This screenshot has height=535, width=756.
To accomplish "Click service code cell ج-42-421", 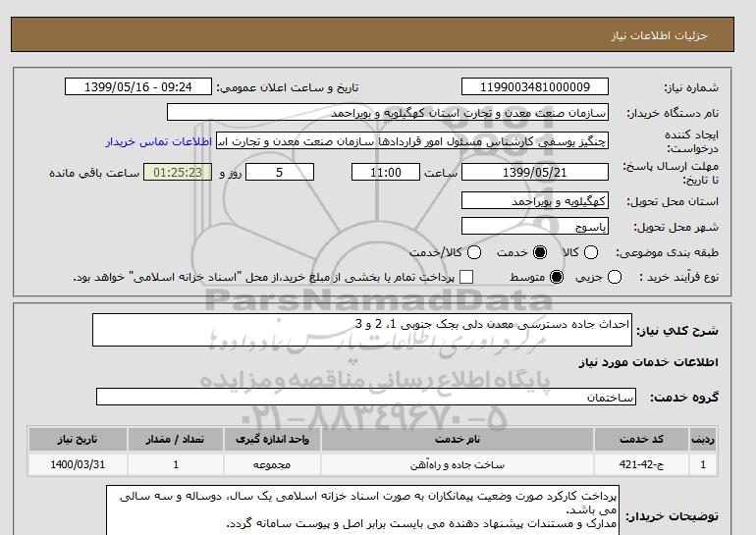I will [641, 464].
